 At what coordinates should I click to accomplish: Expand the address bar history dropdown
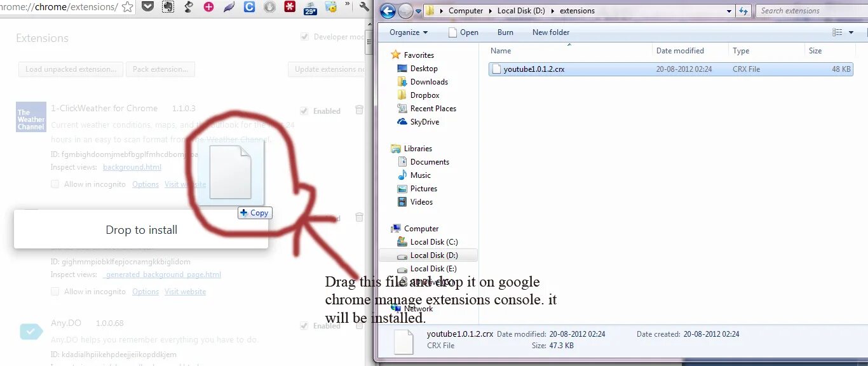click(x=729, y=11)
